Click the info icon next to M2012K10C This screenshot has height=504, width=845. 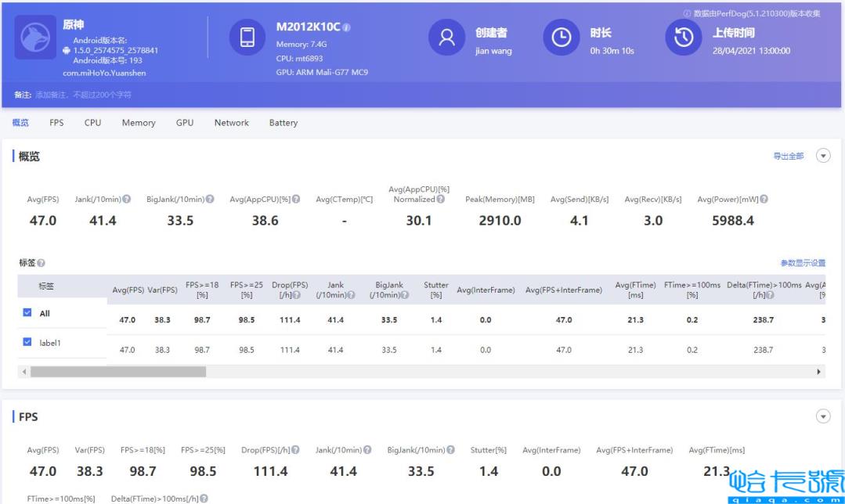[x=347, y=28]
